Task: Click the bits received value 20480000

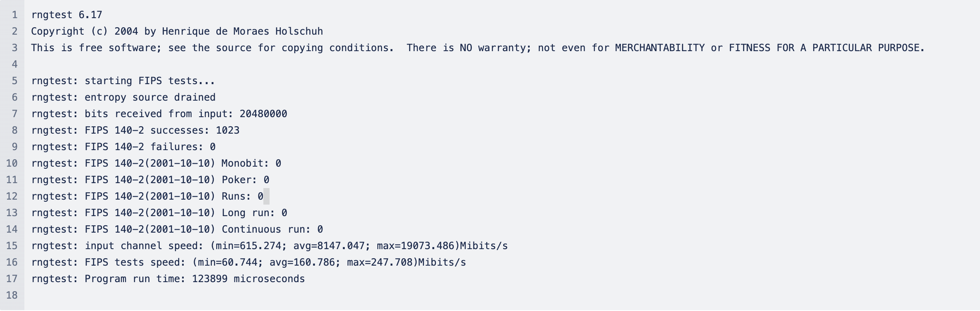Action: pyautogui.click(x=263, y=114)
